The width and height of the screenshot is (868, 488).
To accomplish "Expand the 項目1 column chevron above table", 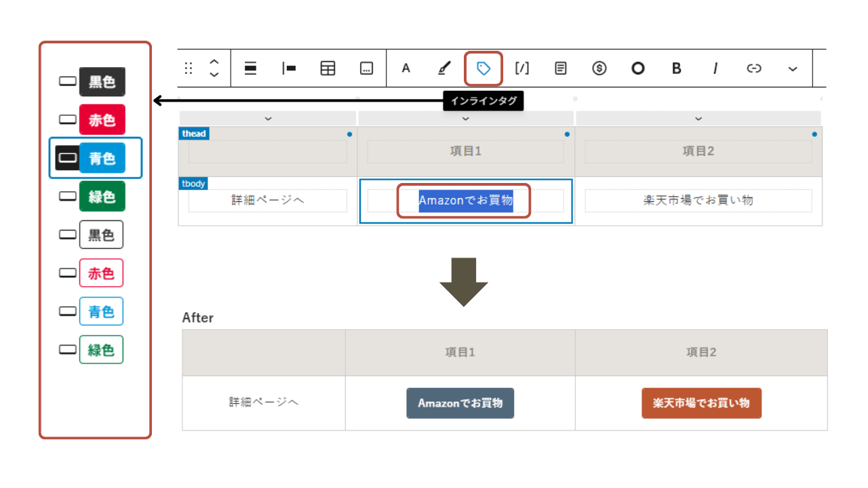I will 466,119.
